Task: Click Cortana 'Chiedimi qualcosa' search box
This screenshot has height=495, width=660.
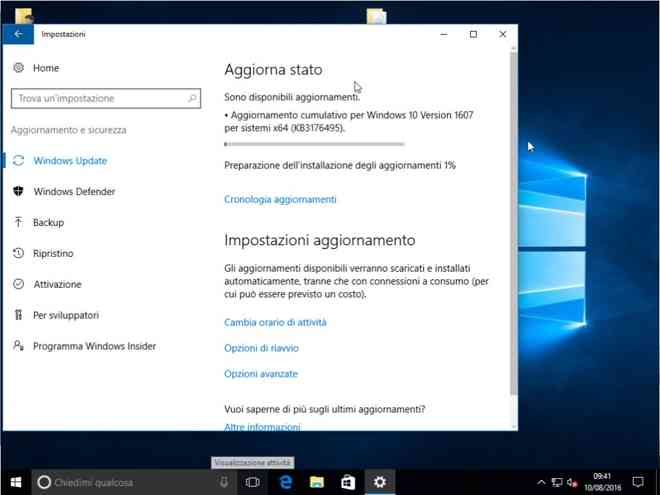Action: [133, 482]
